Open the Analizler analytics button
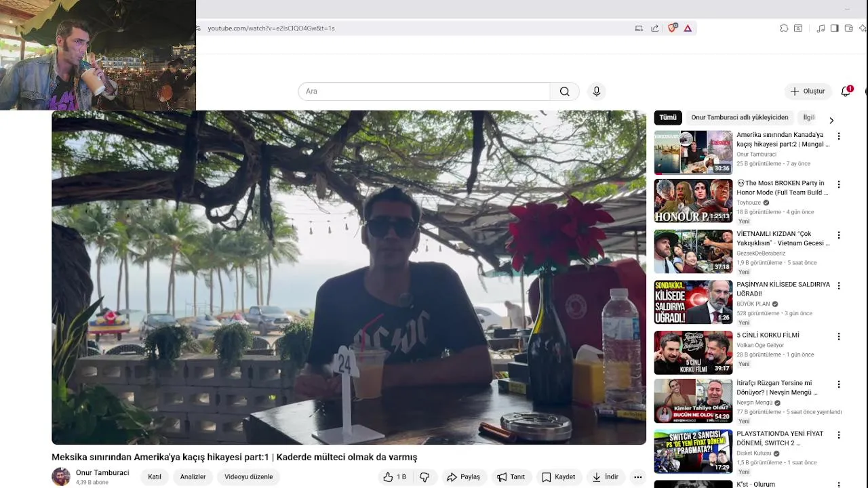868x488 pixels. (193, 477)
